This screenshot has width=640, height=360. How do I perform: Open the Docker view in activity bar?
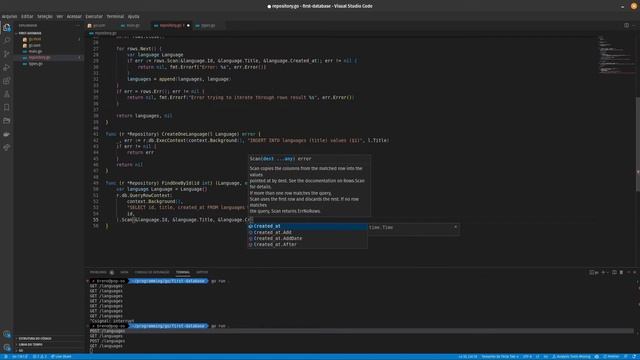pyautogui.click(x=7, y=134)
